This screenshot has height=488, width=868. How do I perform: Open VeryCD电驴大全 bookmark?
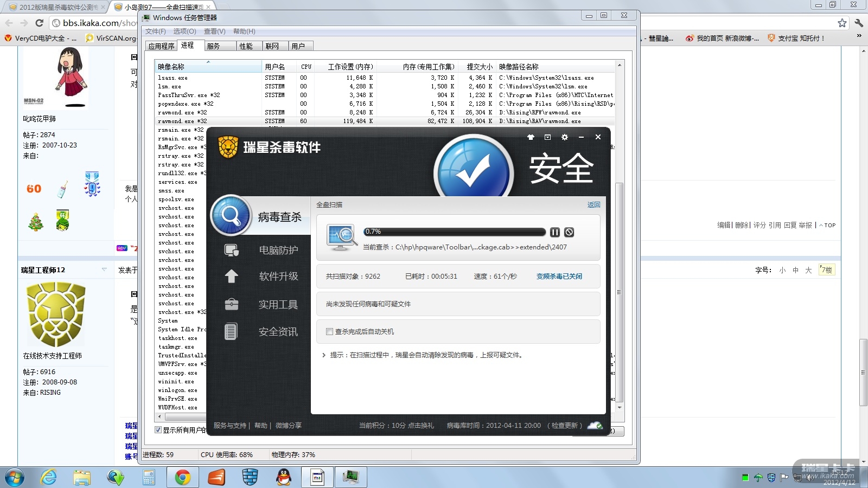[x=41, y=38]
